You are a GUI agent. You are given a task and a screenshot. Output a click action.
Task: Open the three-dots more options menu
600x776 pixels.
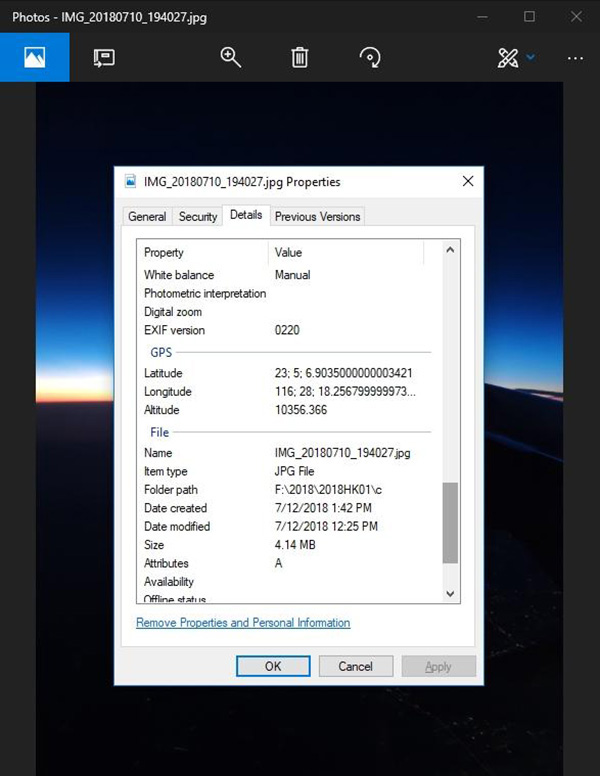click(x=575, y=58)
